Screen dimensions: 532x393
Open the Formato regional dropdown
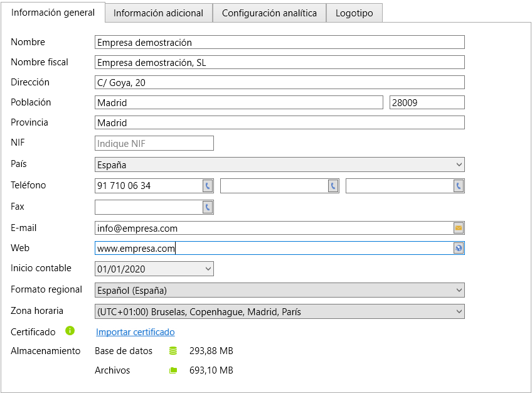(279, 290)
